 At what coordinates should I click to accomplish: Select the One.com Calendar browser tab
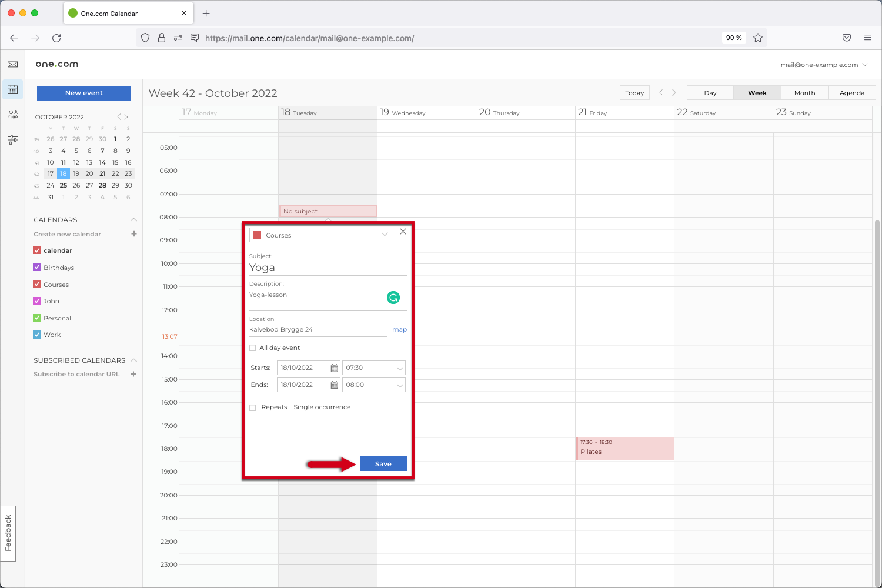128,14
